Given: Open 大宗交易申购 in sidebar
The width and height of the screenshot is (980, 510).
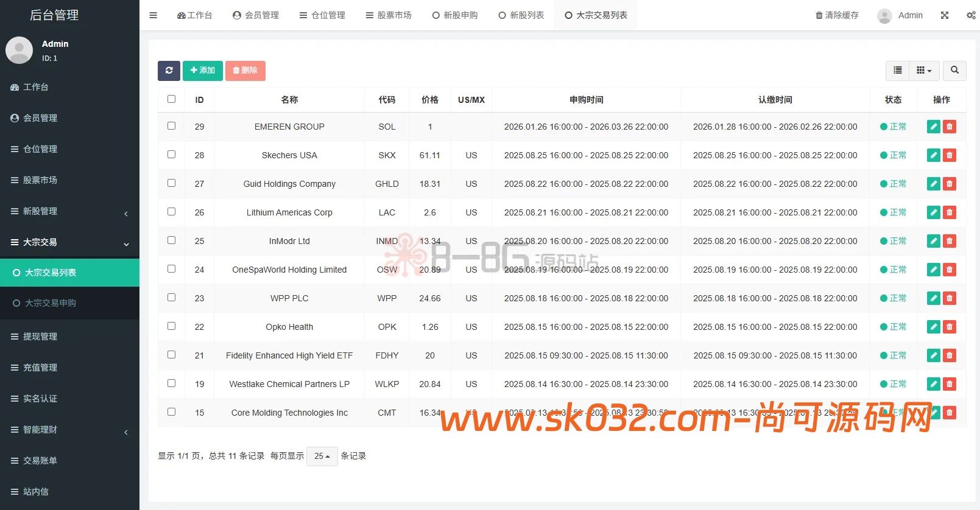Looking at the screenshot, I should click(69, 303).
